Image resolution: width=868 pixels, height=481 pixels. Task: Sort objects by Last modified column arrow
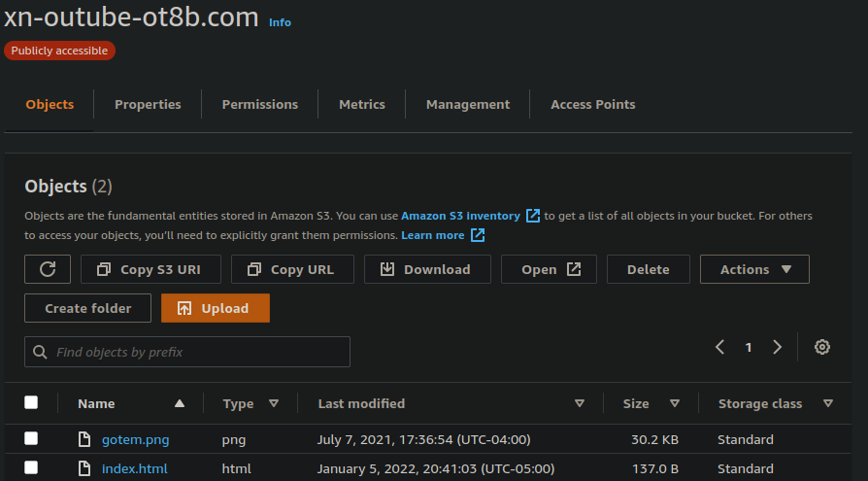[x=580, y=403]
